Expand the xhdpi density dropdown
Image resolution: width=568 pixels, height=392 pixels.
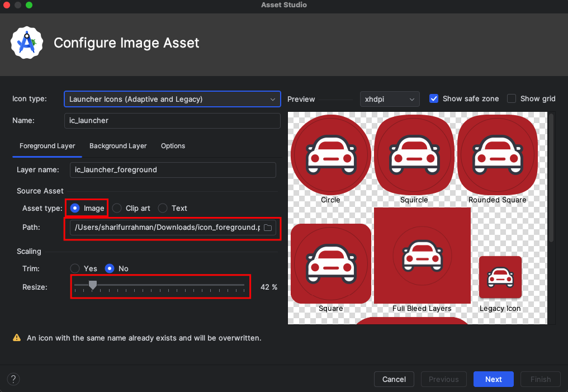[390, 99]
